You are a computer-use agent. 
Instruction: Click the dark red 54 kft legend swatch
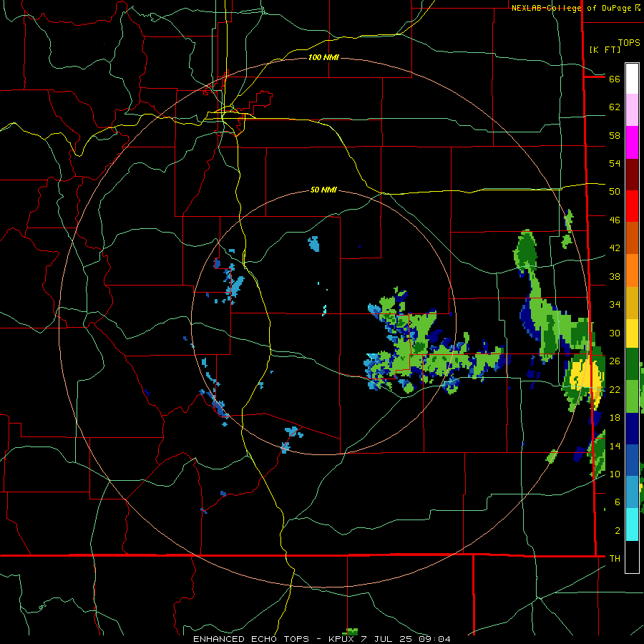click(x=632, y=174)
